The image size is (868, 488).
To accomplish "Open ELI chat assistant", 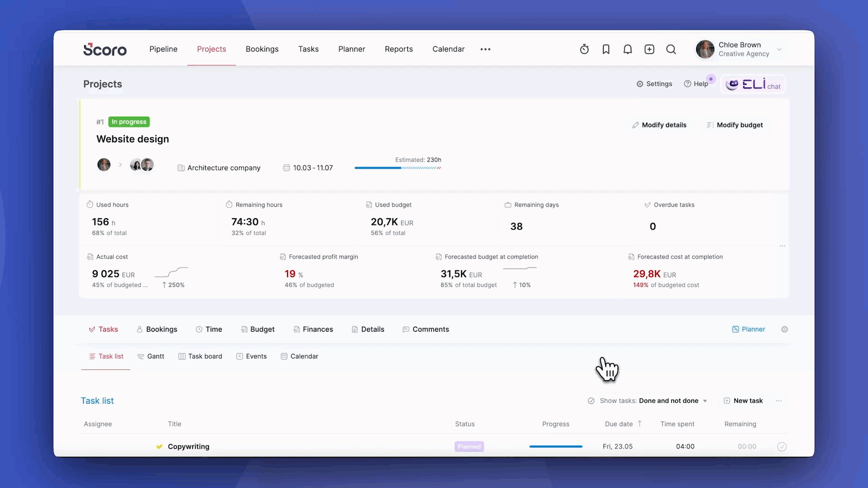I will click(753, 84).
